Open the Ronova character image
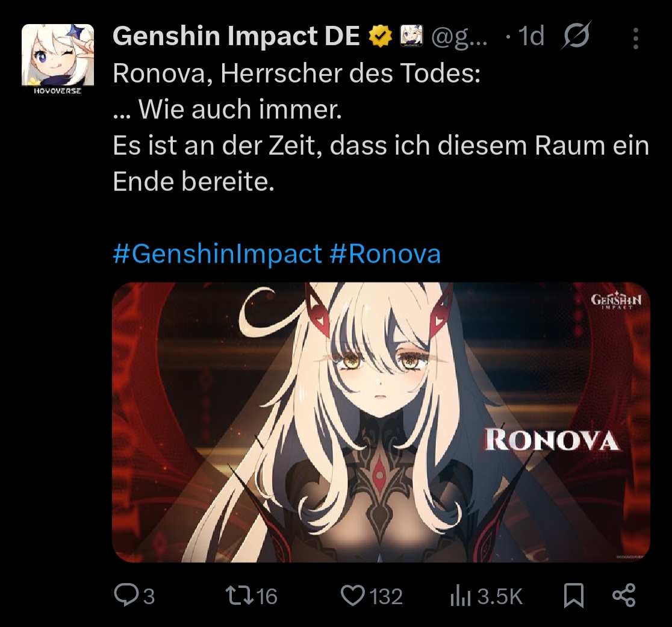The height and width of the screenshot is (627, 672). click(x=381, y=422)
